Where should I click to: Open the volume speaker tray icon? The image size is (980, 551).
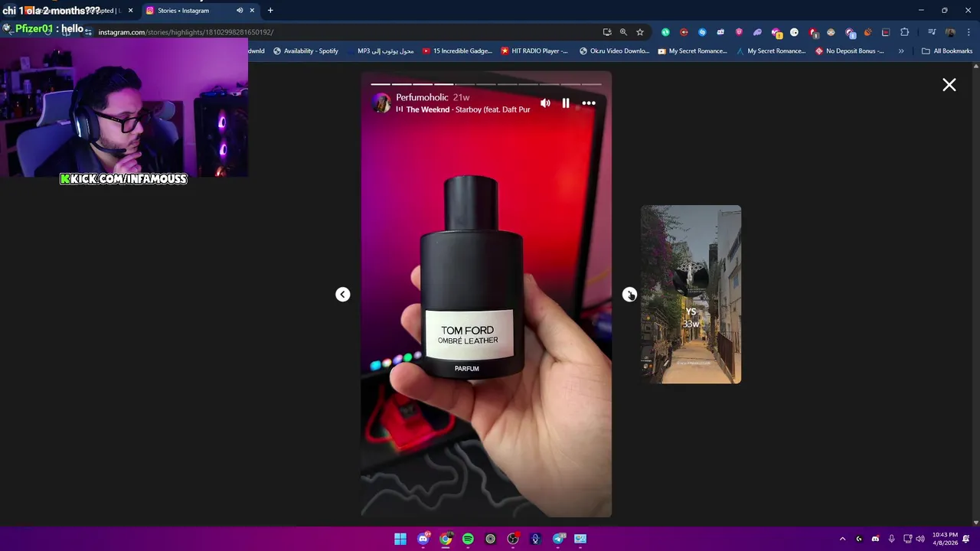920,539
